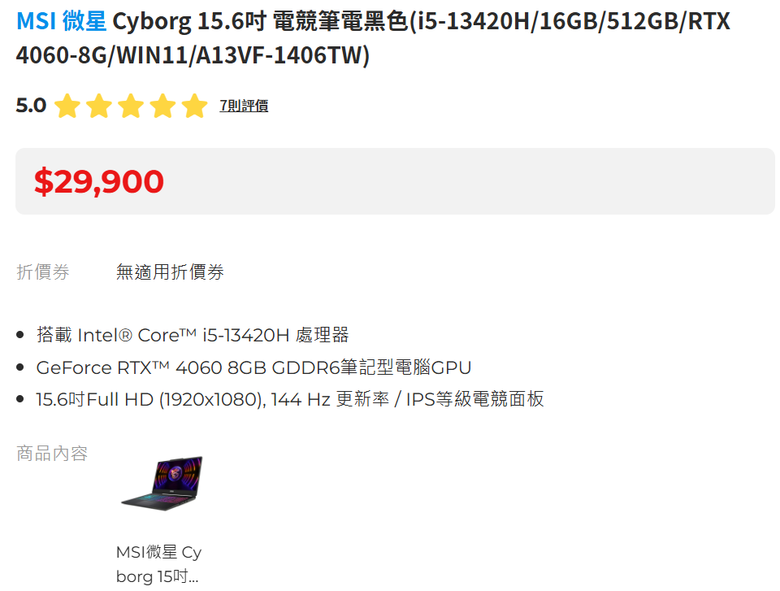The image size is (780, 591).
Task: Click the model number A13VF-1406TW text
Action: coord(280,55)
